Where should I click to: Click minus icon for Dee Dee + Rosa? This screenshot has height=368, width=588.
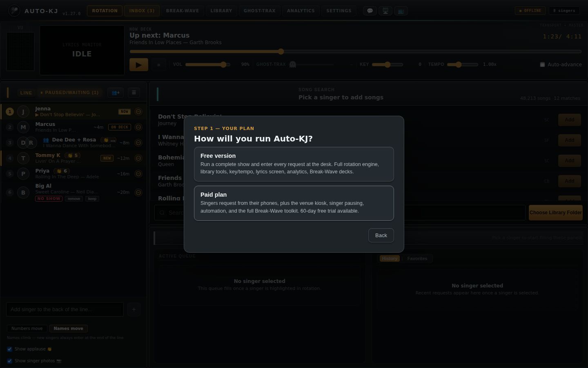[138, 143]
